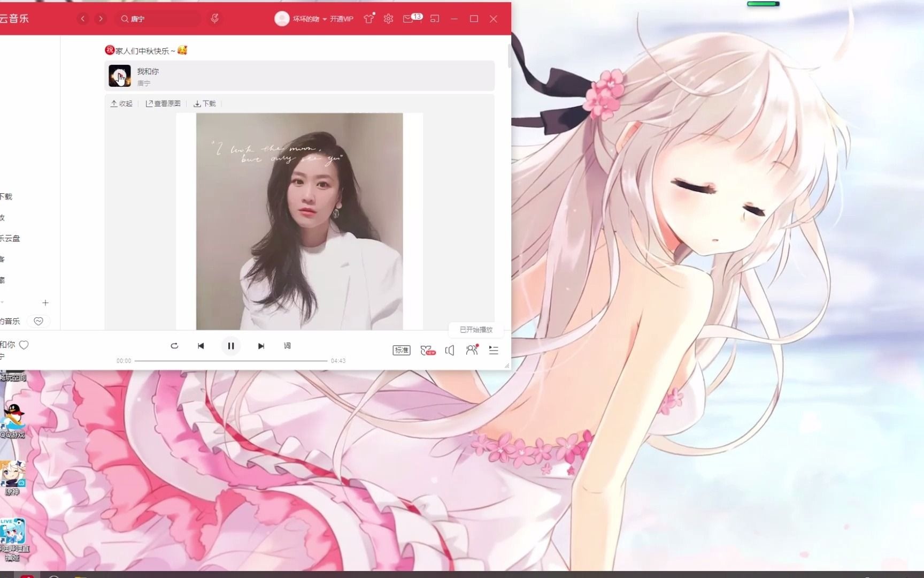Open 哔哩哔哩直播姬 desktop shortcut
924x578 pixels.
[13, 539]
